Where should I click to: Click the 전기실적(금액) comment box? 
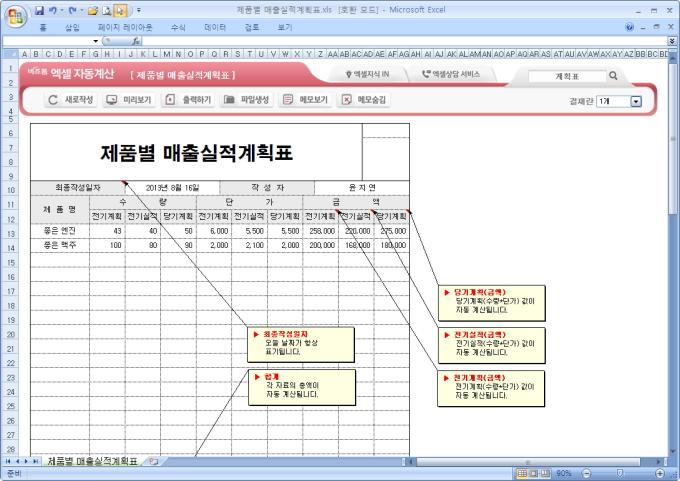pyautogui.click(x=491, y=346)
